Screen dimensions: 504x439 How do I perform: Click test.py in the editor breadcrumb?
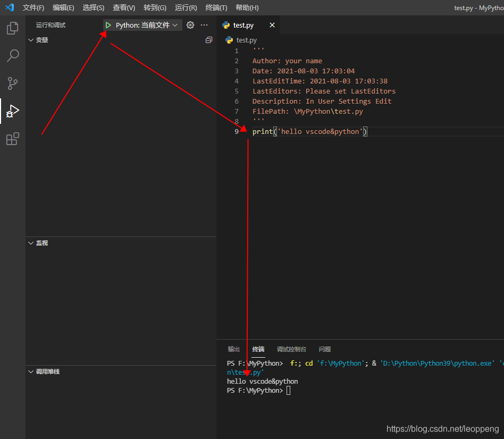pyautogui.click(x=246, y=40)
